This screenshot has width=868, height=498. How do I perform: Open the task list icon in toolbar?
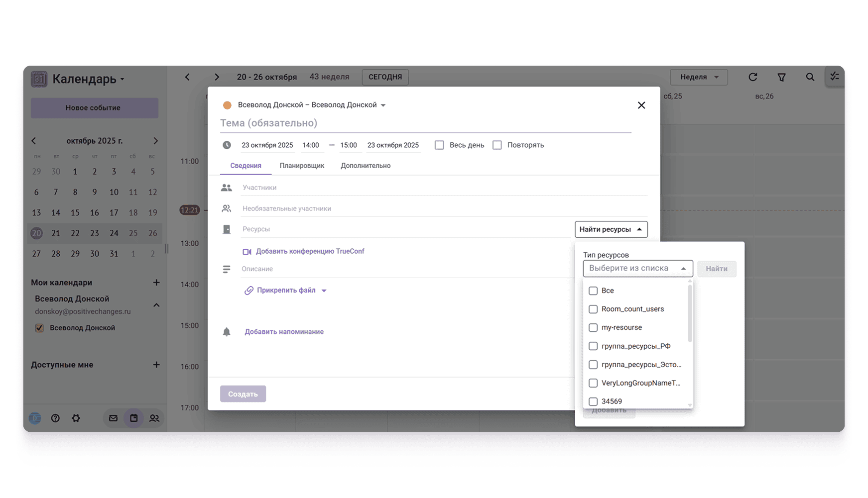point(835,77)
